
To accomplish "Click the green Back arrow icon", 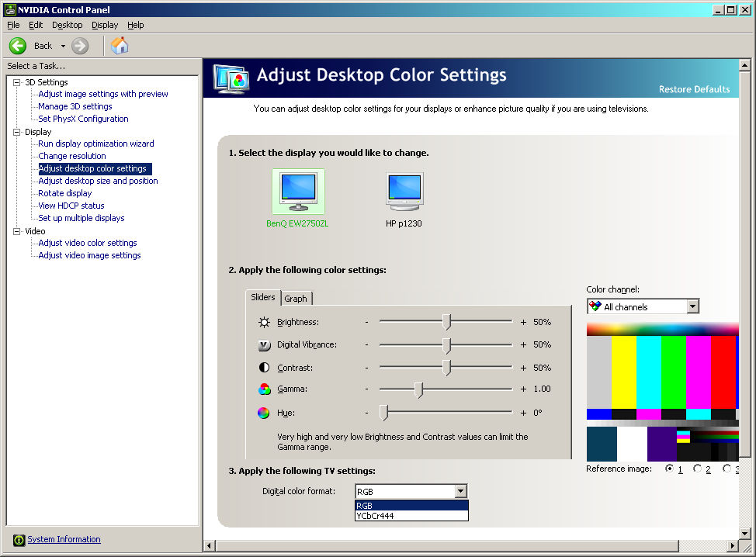I will [18, 47].
